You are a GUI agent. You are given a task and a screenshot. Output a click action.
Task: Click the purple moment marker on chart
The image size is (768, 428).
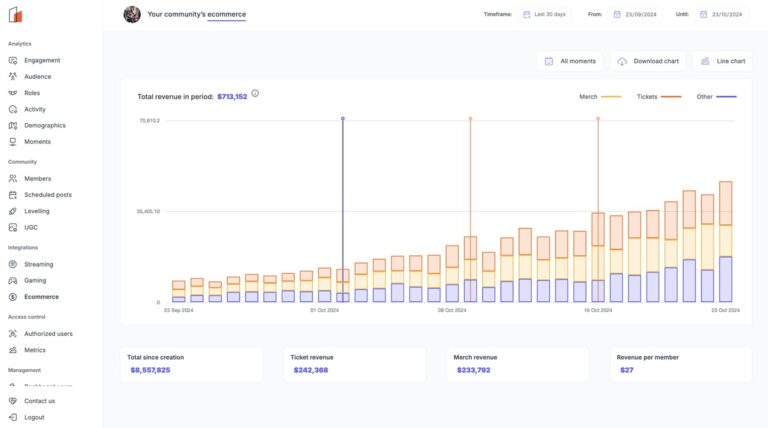343,118
